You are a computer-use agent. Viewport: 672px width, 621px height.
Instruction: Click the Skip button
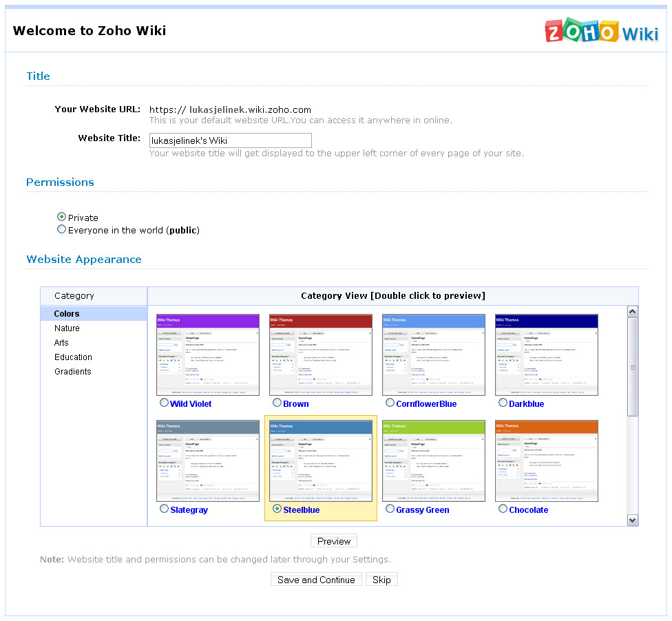(381, 580)
